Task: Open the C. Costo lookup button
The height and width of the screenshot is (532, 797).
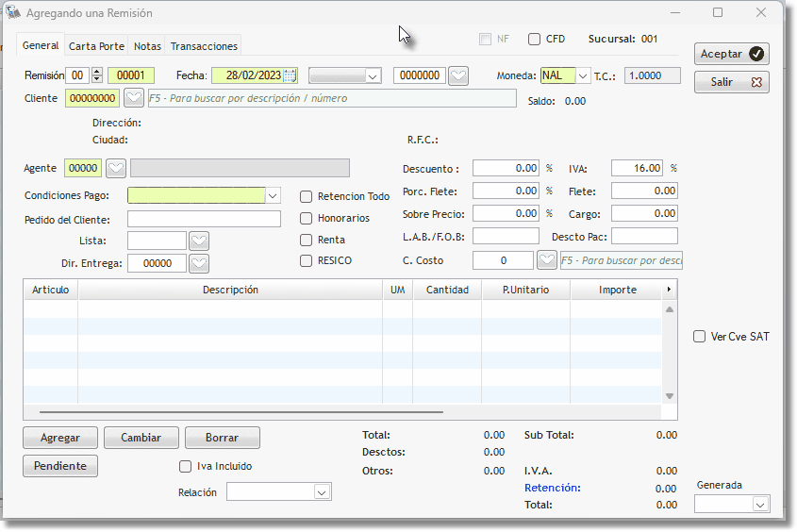Action: [546, 260]
